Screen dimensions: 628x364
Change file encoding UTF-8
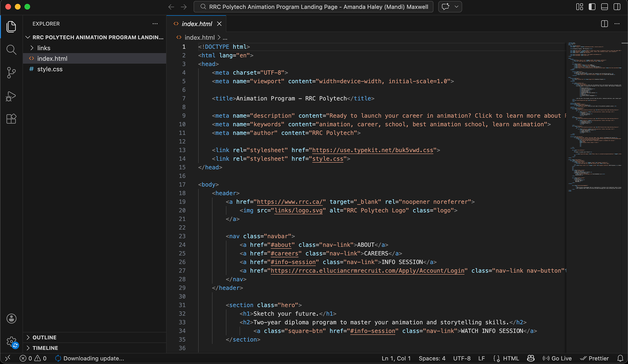click(462, 358)
